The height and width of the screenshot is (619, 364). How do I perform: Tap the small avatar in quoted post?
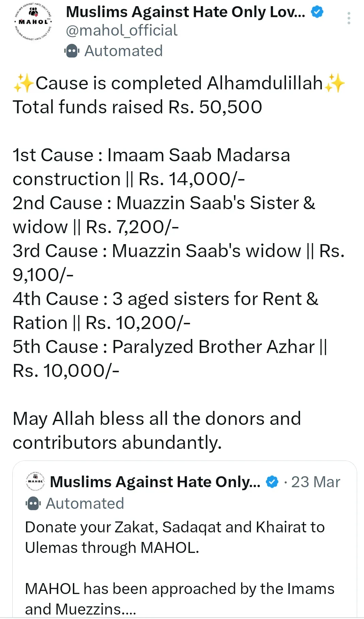click(35, 481)
